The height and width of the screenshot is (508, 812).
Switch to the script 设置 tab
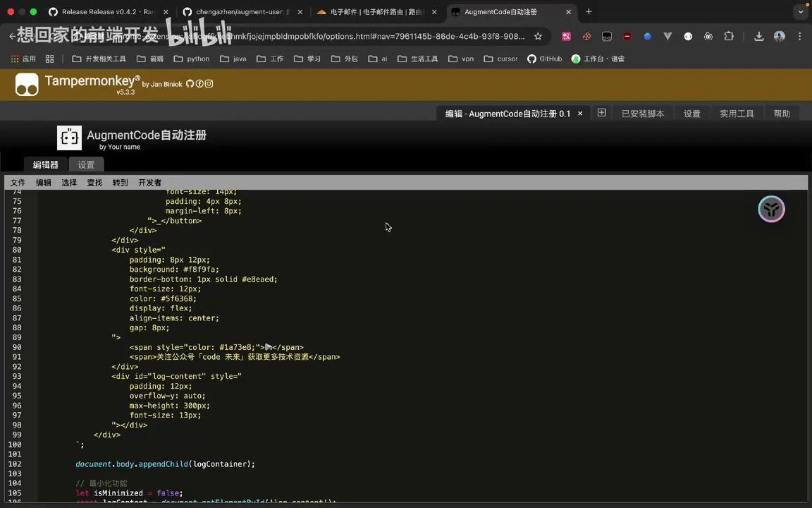tap(86, 164)
